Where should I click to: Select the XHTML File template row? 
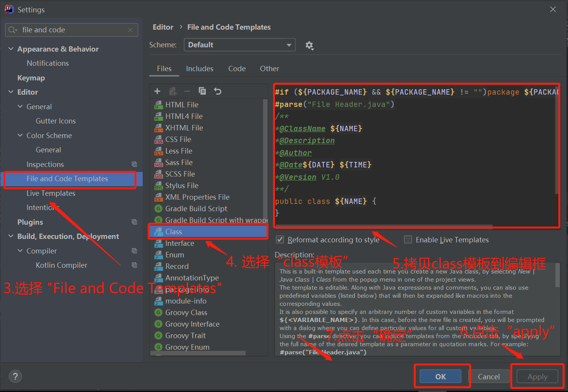tap(207, 128)
